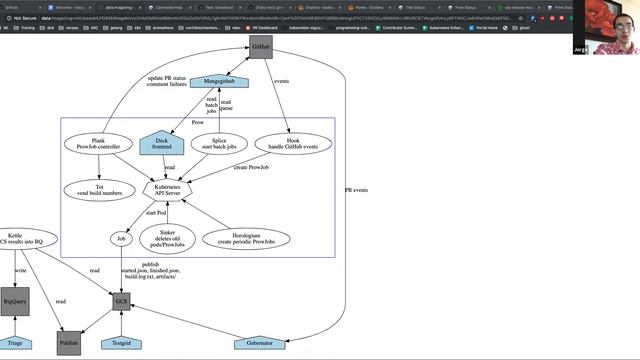Click the presenter video thumbnail

click(x=606, y=27)
